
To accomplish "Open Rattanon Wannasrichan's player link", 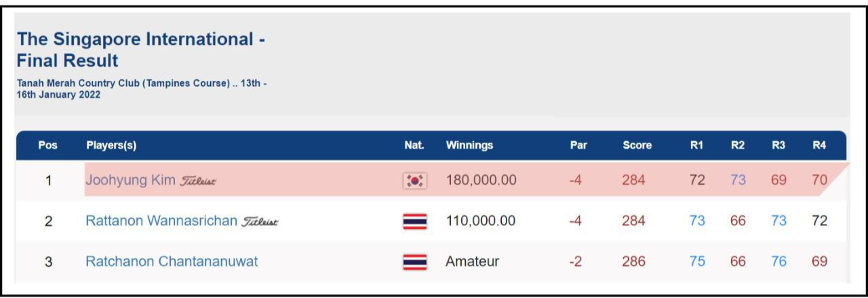I will click(x=161, y=221).
